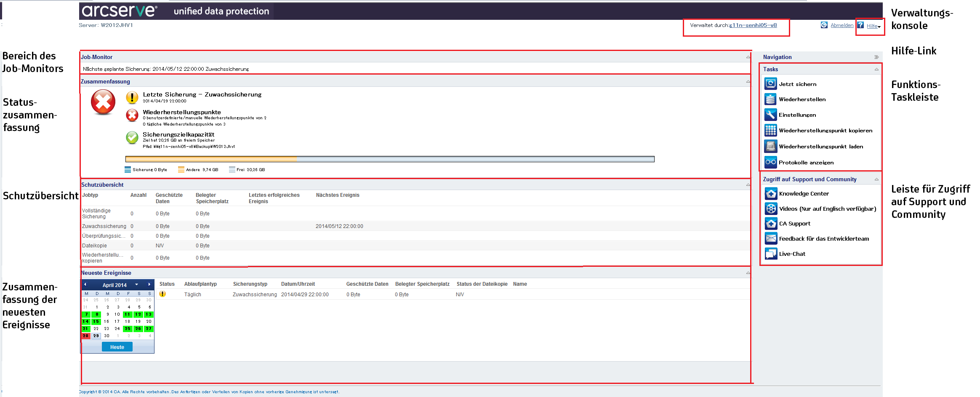The image size is (980, 397).
Task: Select Wiederherstellungspunkt kopieren
Action: click(x=770, y=130)
